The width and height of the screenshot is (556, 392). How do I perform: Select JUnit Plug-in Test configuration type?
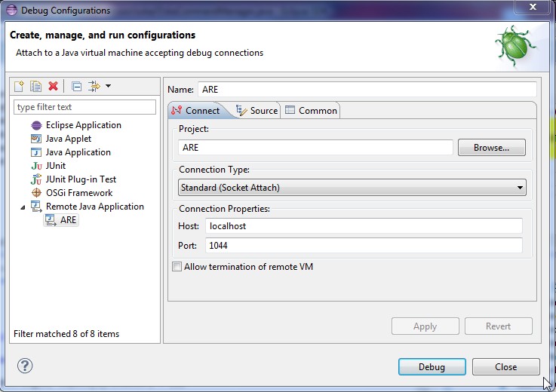81,179
